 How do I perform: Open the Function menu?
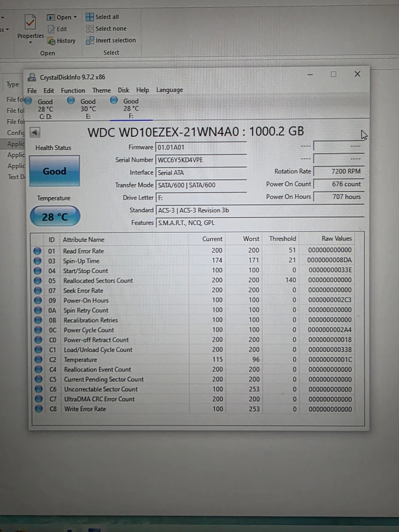point(73,90)
